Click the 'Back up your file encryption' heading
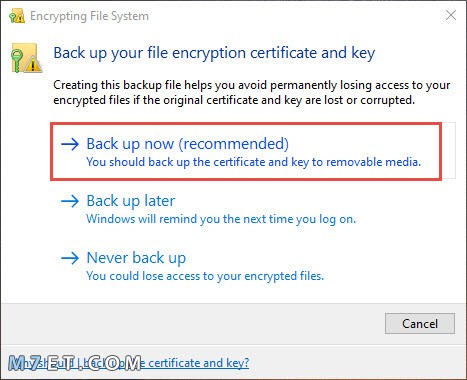 [214, 53]
